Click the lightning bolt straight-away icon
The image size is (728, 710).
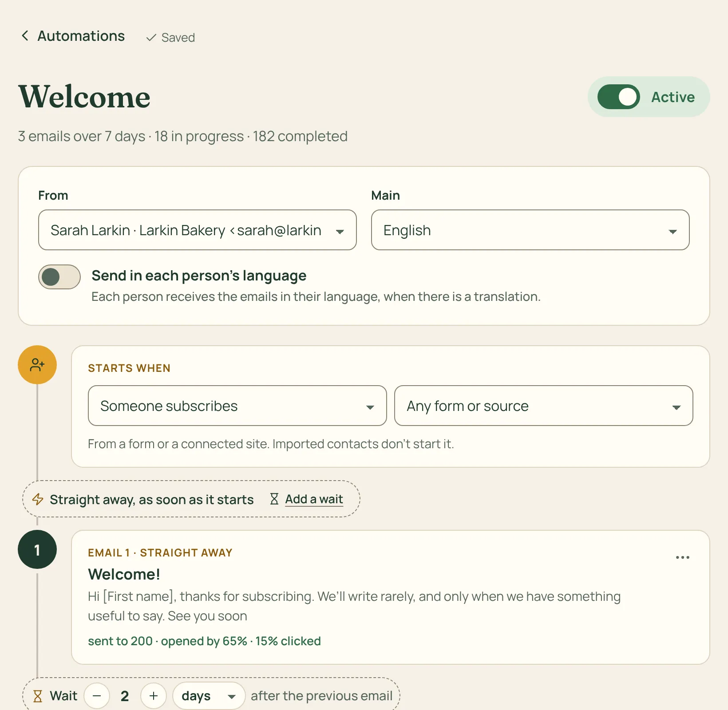tap(38, 499)
